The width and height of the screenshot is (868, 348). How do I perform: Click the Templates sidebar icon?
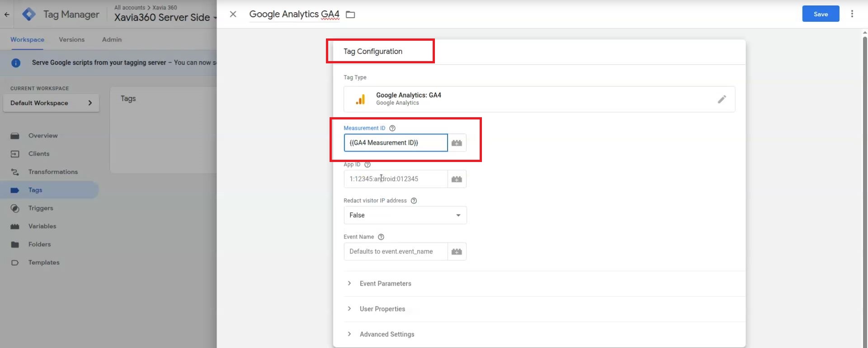click(x=15, y=262)
